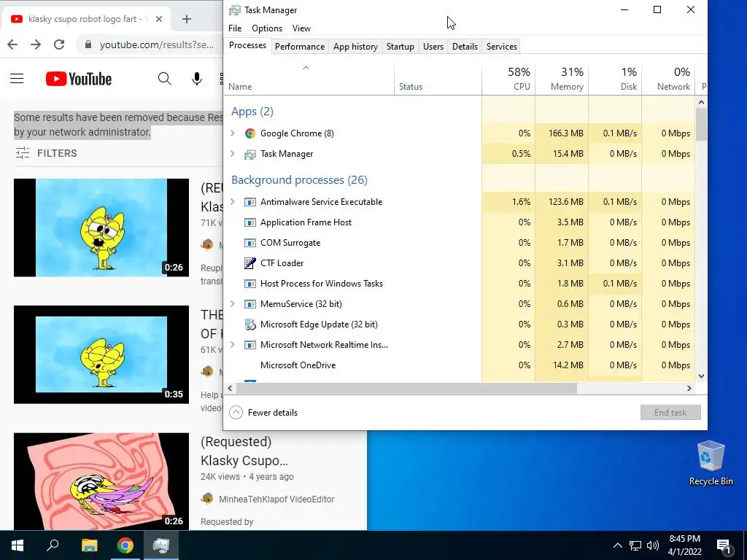Open the network status tray icon
Image resolution: width=747 pixels, height=560 pixels.
(635, 545)
